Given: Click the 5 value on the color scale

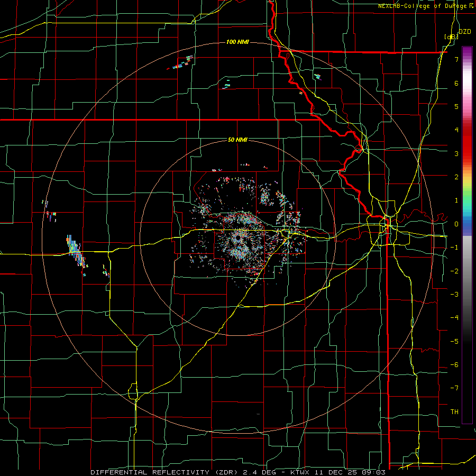Looking at the screenshot, I should [456, 106].
